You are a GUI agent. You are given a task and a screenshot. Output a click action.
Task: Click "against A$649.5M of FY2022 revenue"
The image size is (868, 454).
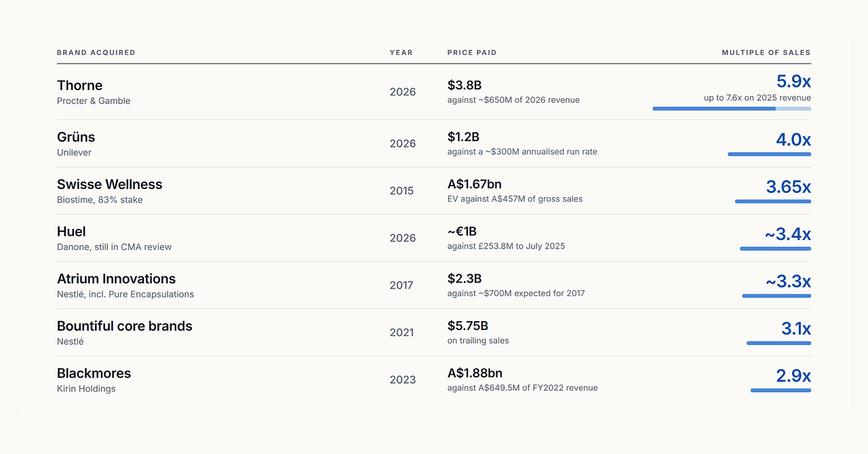pos(523,388)
